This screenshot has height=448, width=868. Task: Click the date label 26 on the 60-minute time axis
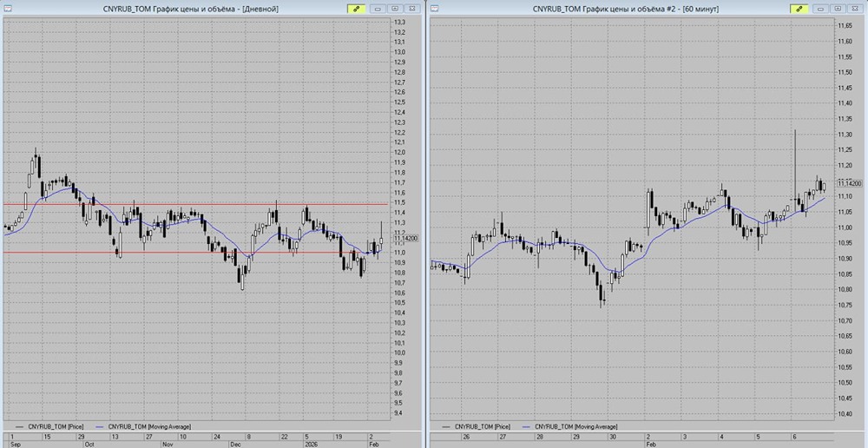coord(466,437)
